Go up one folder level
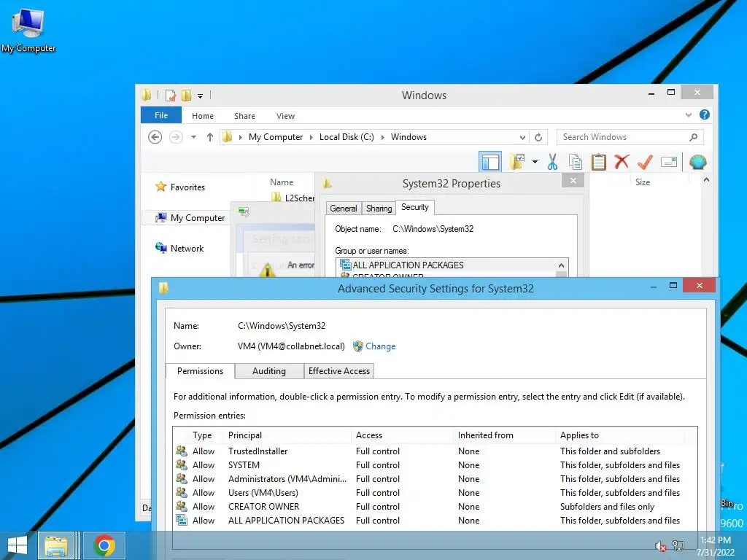Screen dimensions: 747x560 tap(209, 137)
